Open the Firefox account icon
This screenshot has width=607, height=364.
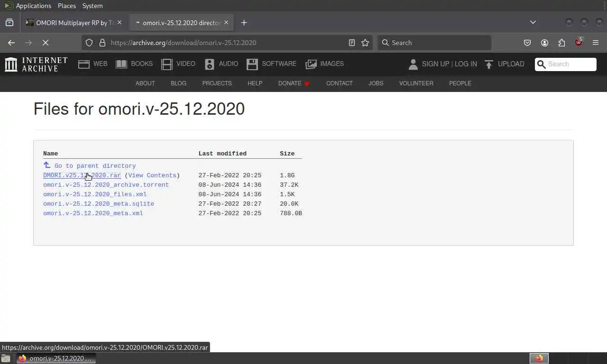coord(544,43)
